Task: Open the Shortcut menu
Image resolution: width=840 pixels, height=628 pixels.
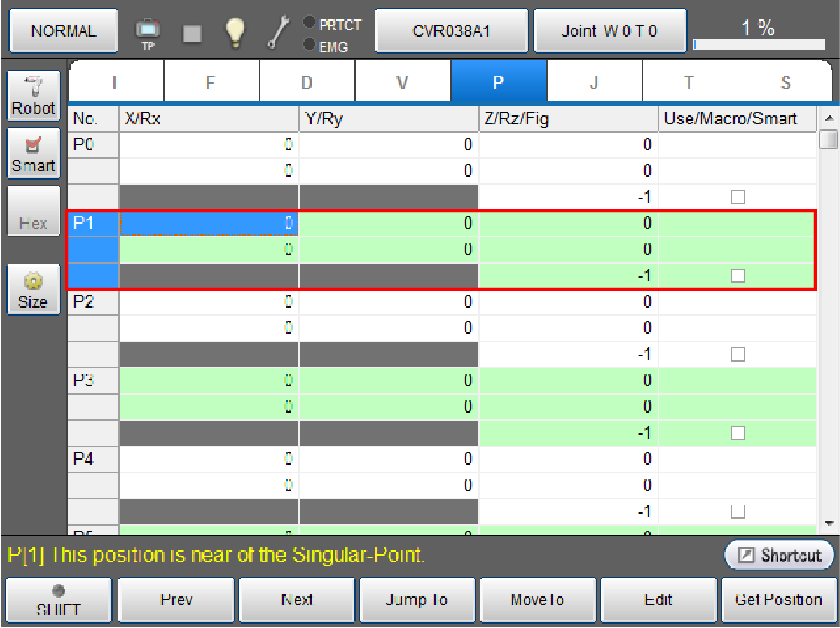Action: 780,556
